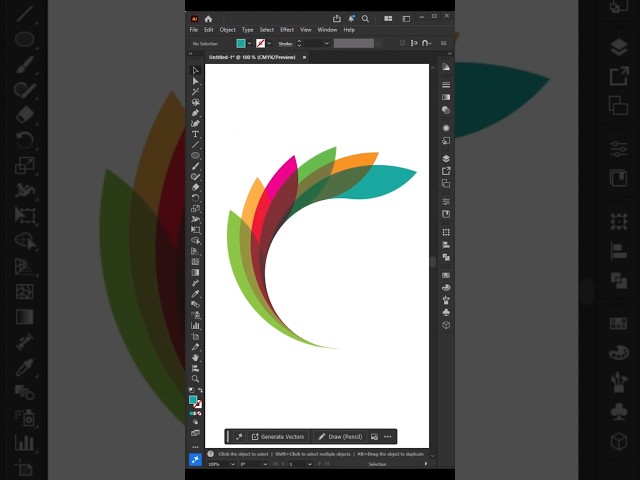Click the fill color swatch in toolbox

point(193,400)
